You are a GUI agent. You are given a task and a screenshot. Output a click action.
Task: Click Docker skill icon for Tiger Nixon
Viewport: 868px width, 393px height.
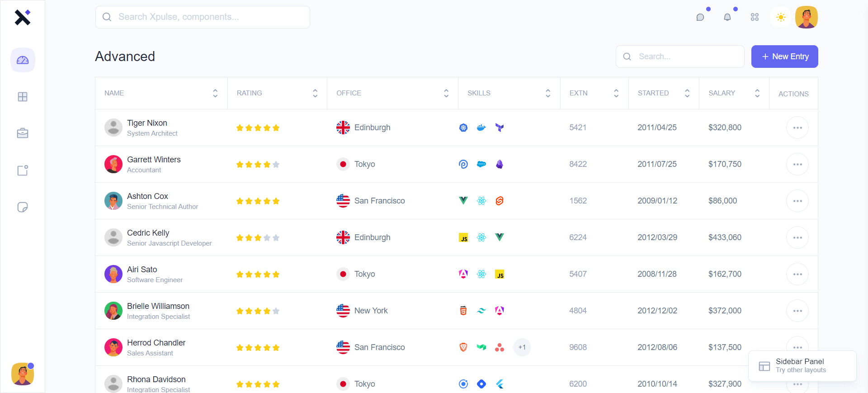tap(481, 128)
